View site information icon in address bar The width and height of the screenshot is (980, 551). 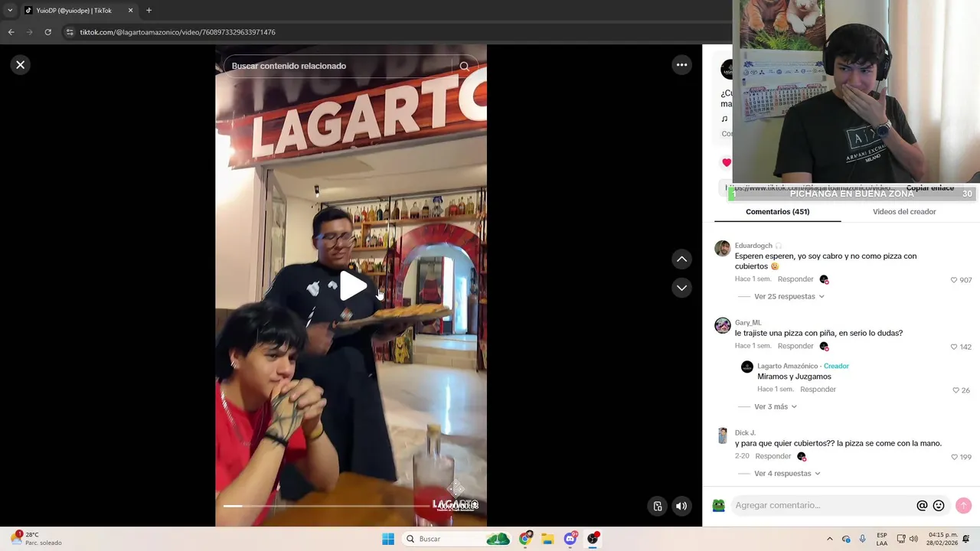tap(70, 32)
